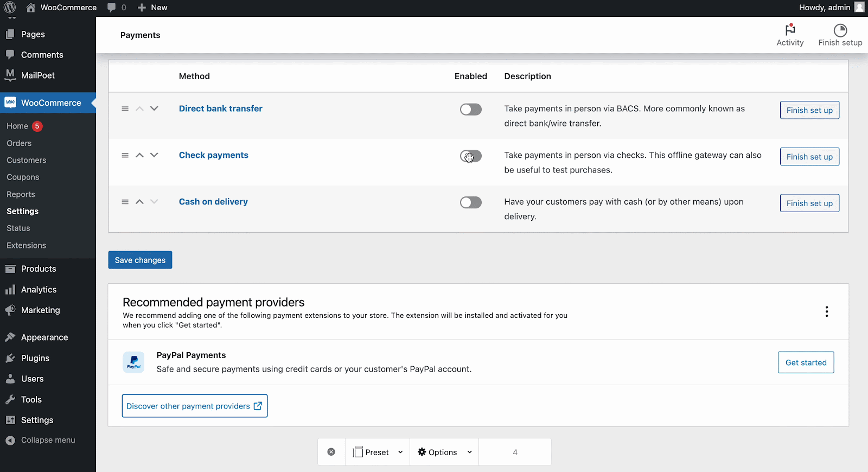
Task: Grab the Cash on delivery drag handle
Action: [125, 202]
